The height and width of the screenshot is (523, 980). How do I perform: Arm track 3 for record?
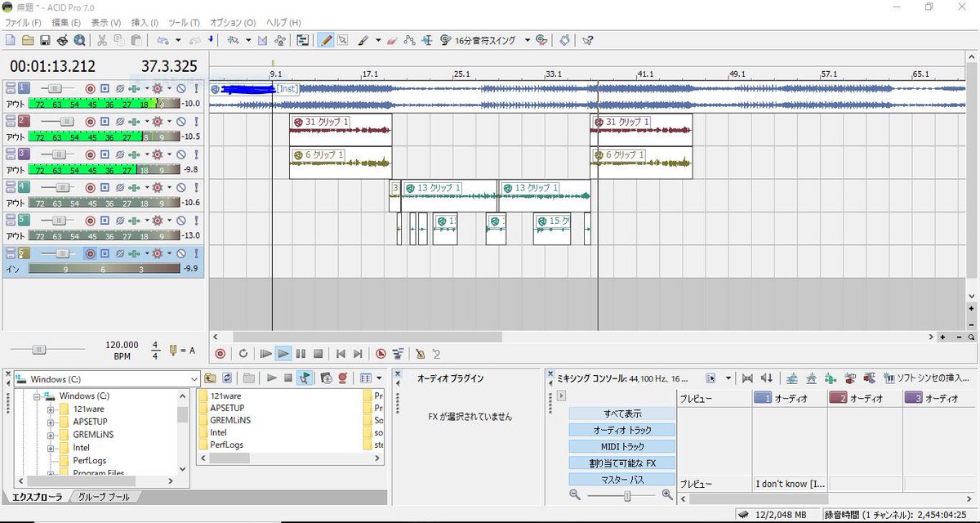(91, 154)
